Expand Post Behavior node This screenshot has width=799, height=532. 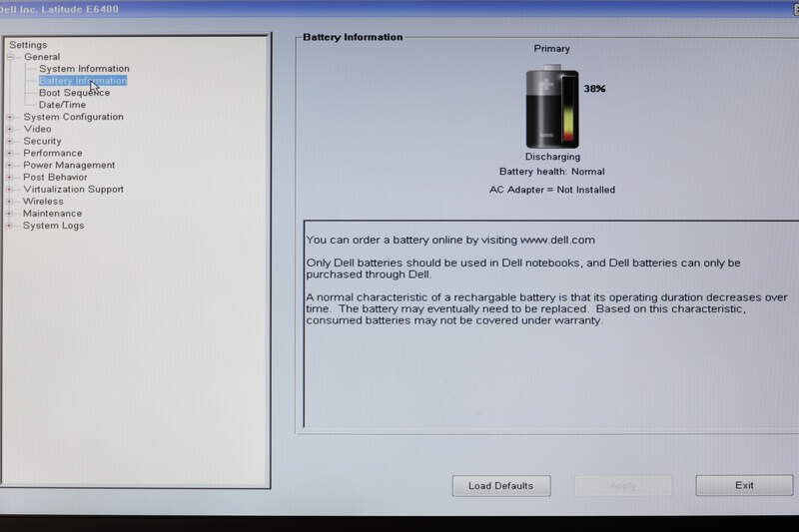10,177
